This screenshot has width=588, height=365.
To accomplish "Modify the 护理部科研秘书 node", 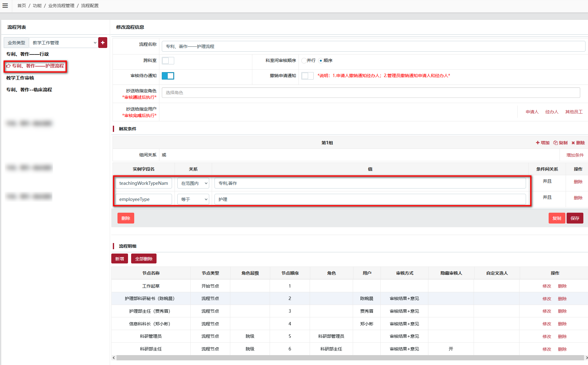I will pyautogui.click(x=547, y=299).
